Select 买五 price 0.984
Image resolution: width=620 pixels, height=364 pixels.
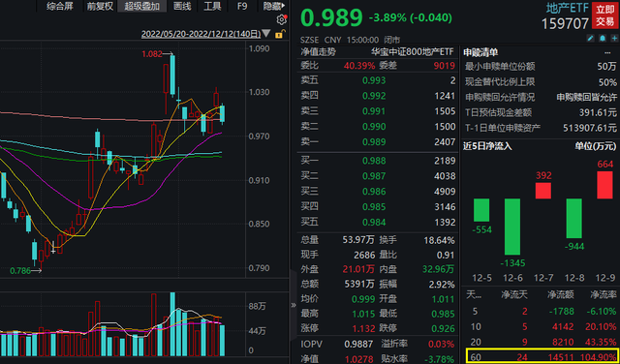[374, 222]
